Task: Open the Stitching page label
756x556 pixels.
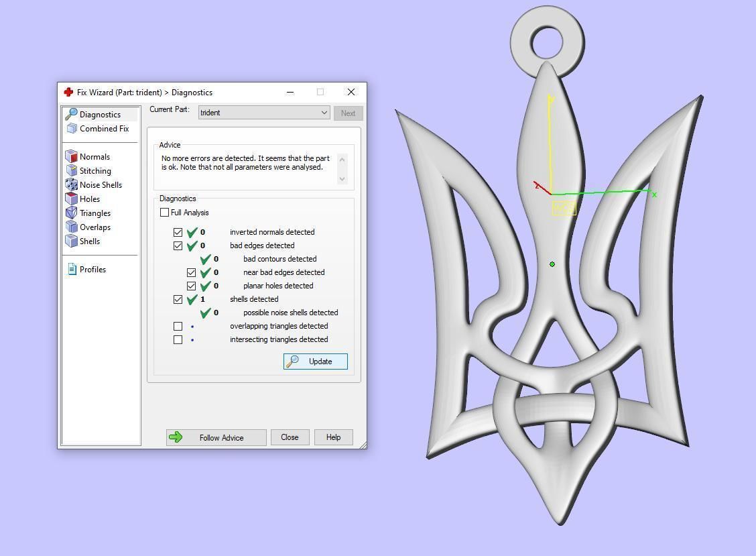Action: [95, 170]
